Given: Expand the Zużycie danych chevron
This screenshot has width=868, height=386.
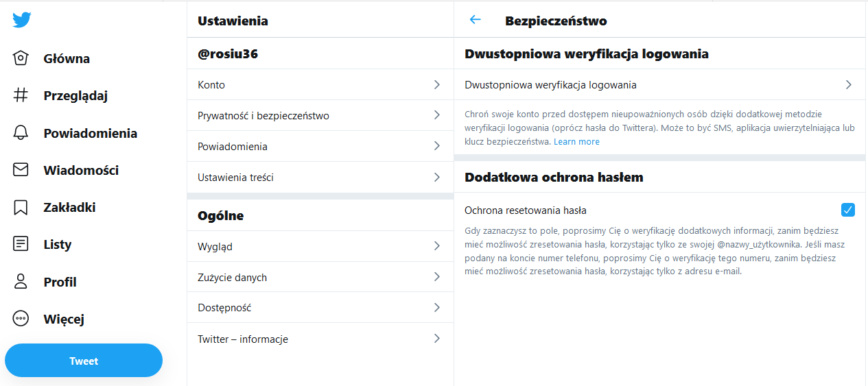Looking at the screenshot, I should pyautogui.click(x=437, y=277).
